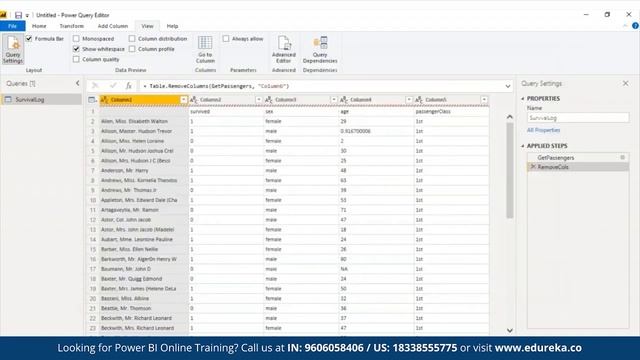
Task: Click cell 'passengerClass' in row 1
Action: 451,111
